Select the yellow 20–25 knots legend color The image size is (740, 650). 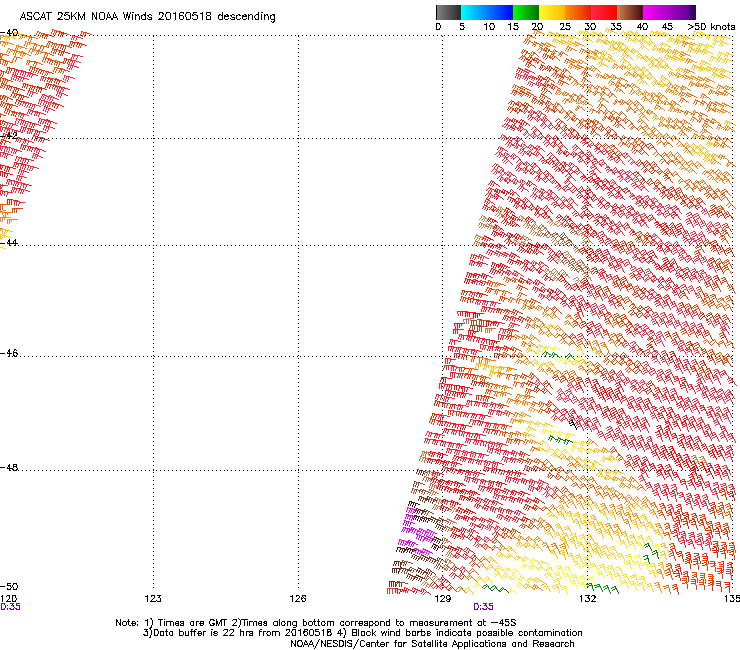point(552,12)
